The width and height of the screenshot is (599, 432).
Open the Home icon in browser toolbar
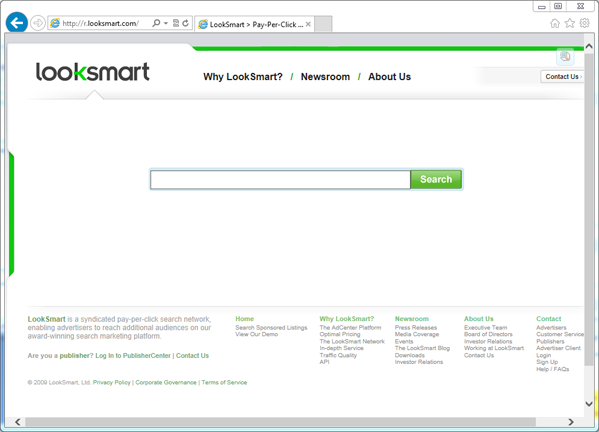(555, 23)
